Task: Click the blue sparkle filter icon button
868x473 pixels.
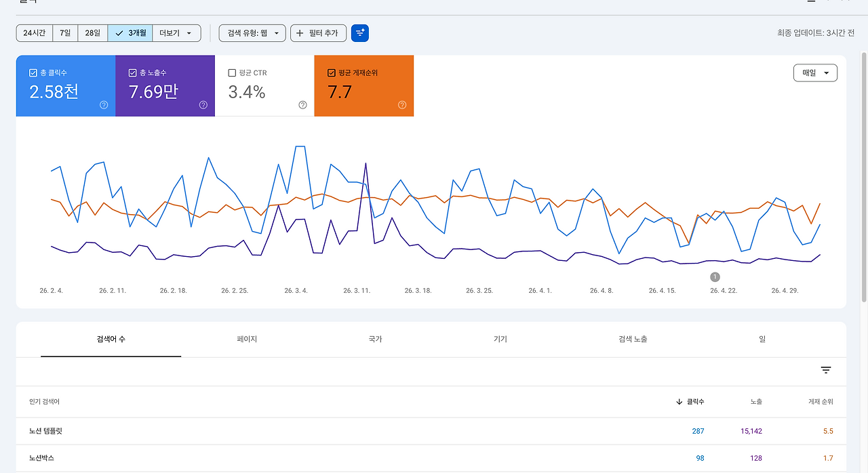Action: 360,33
